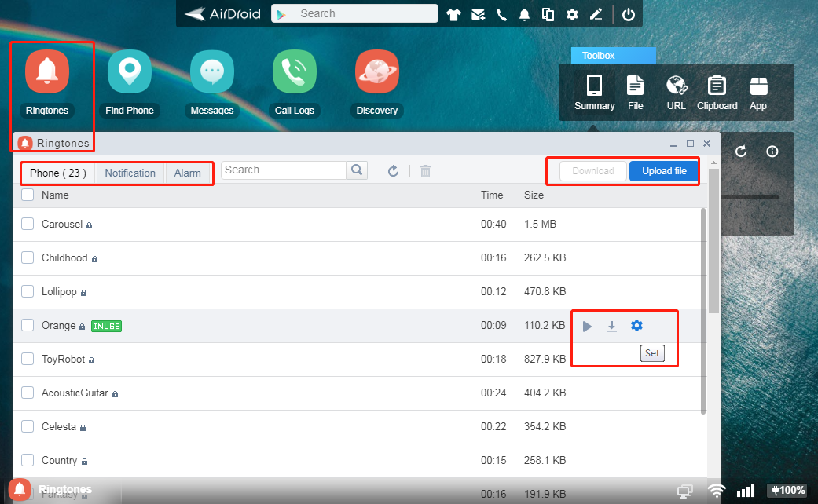Click the power icon in AirDroid top bar
The width and height of the screenshot is (818, 504).
pyautogui.click(x=628, y=14)
